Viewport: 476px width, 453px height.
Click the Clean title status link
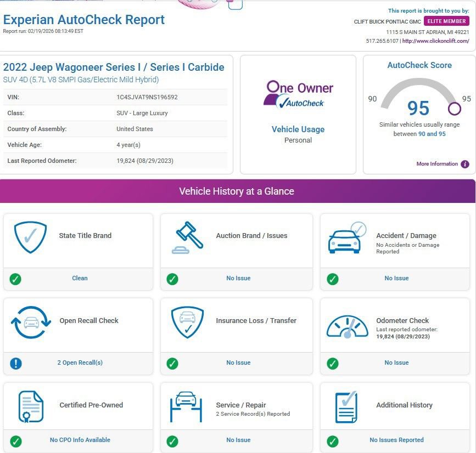(80, 278)
